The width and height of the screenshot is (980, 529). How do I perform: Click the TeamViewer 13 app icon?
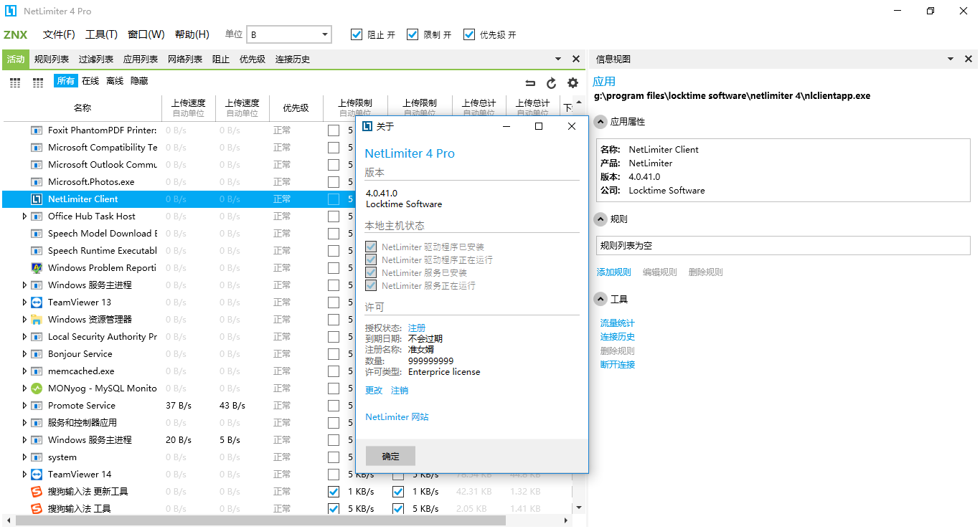[37, 302]
